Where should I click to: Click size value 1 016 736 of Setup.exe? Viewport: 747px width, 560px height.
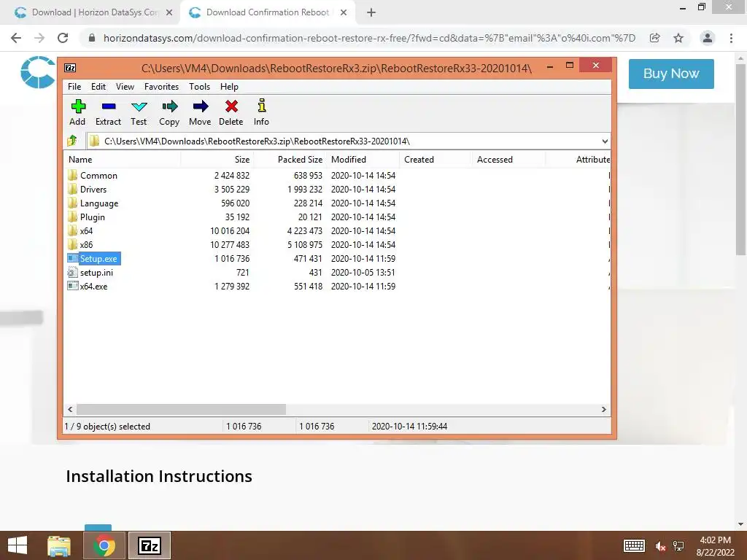click(231, 259)
